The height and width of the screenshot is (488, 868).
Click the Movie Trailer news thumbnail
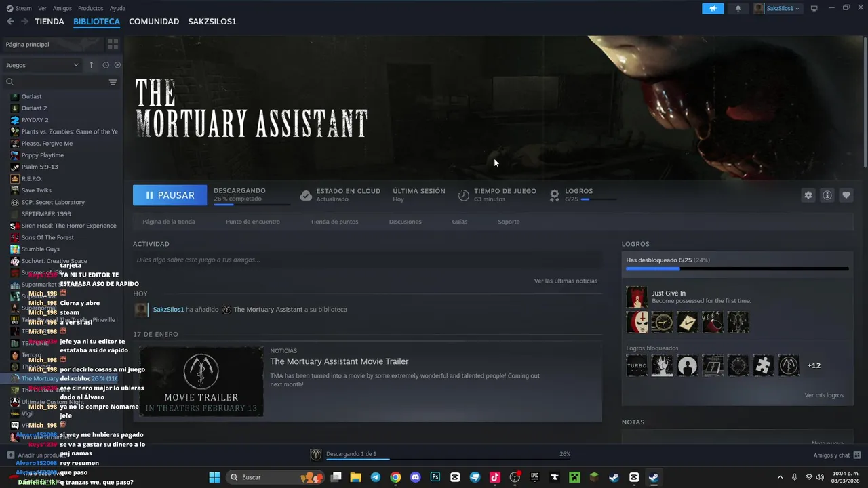[x=201, y=382]
